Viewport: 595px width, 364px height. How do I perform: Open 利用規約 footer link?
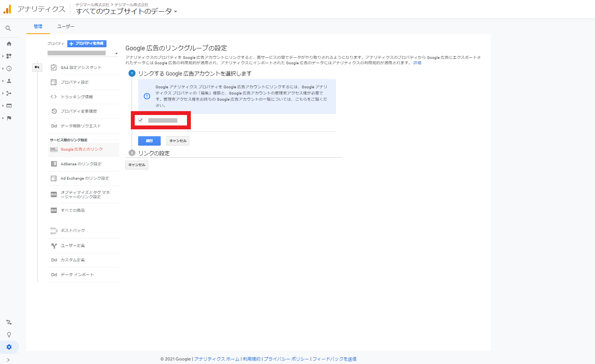click(x=252, y=359)
